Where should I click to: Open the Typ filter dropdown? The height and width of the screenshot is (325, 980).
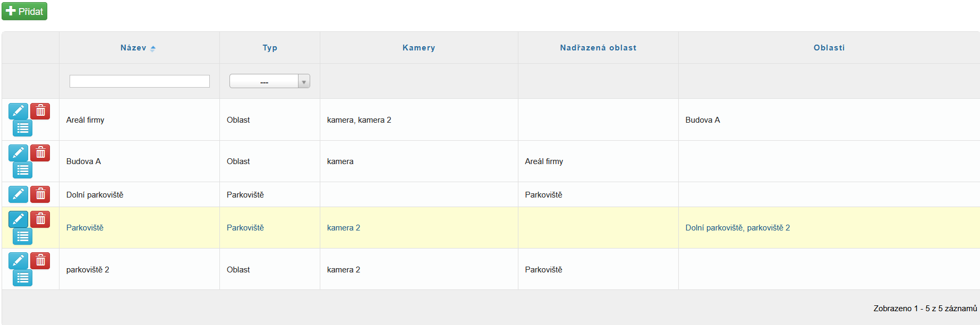(269, 81)
